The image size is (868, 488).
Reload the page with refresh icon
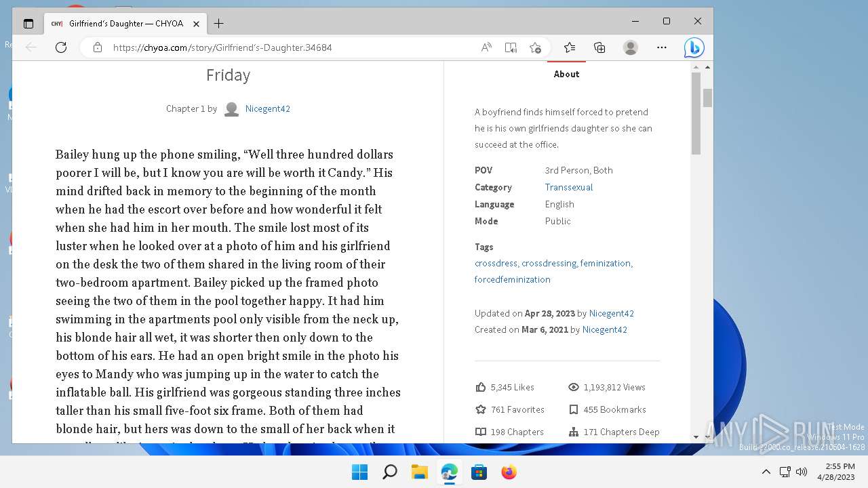point(61,47)
